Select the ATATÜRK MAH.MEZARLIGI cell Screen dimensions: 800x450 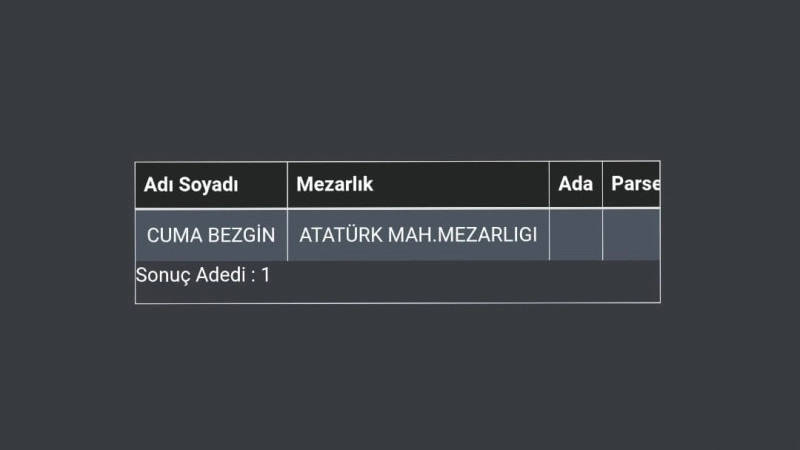(418, 235)
